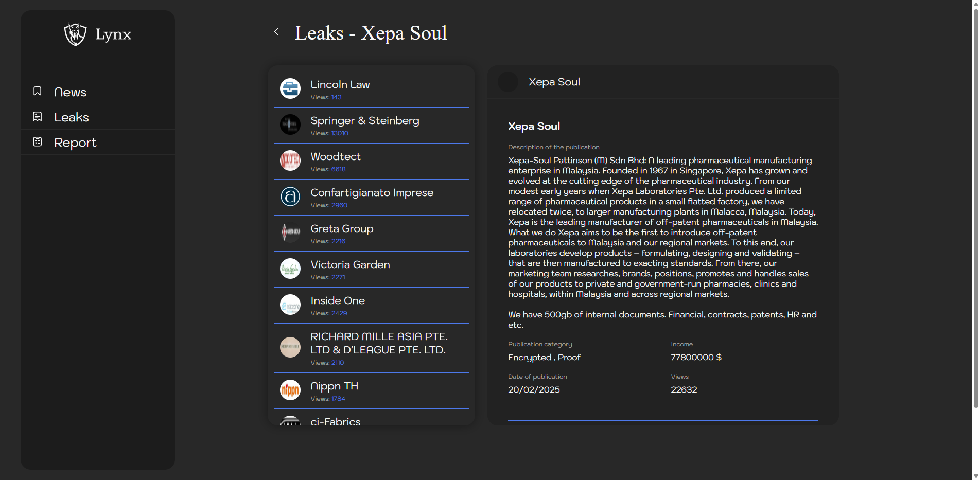Click the Greta Group logo thumbnail

[290, 233]
